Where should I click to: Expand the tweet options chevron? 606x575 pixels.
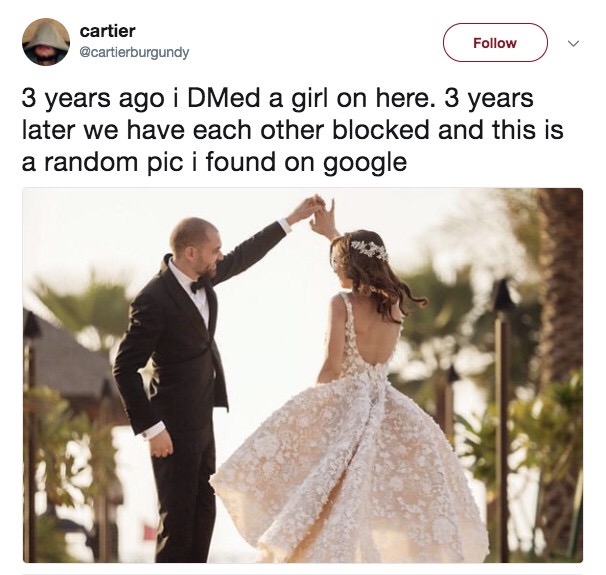(x=573, y=43)
